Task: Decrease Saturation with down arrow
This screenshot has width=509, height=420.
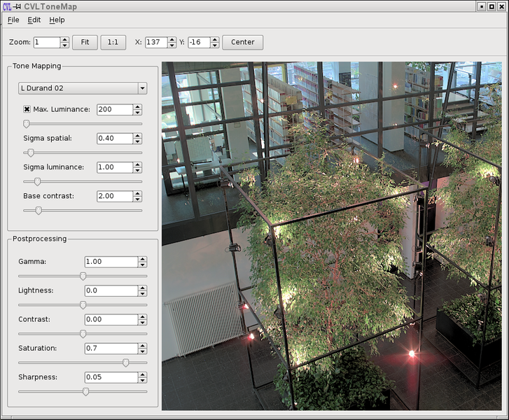Action: (143, 351)
